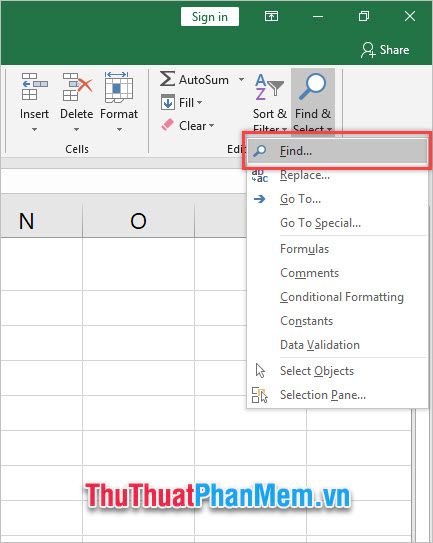Click the Insert cells icon

tap(34, 86)
